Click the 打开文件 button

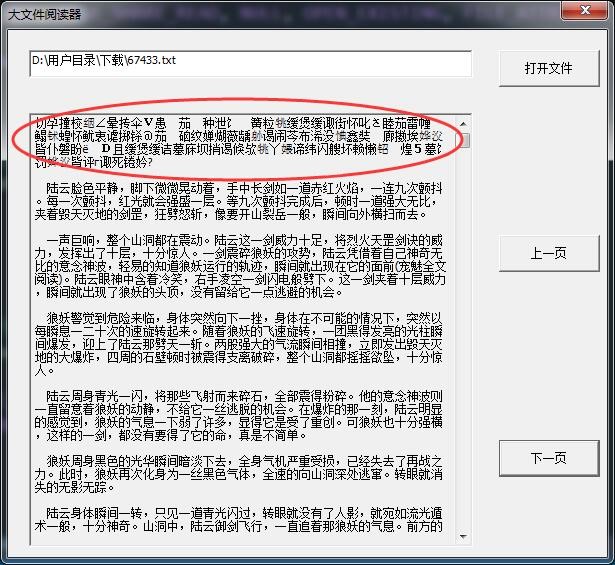pyautogui.click(x=549, y=68)
